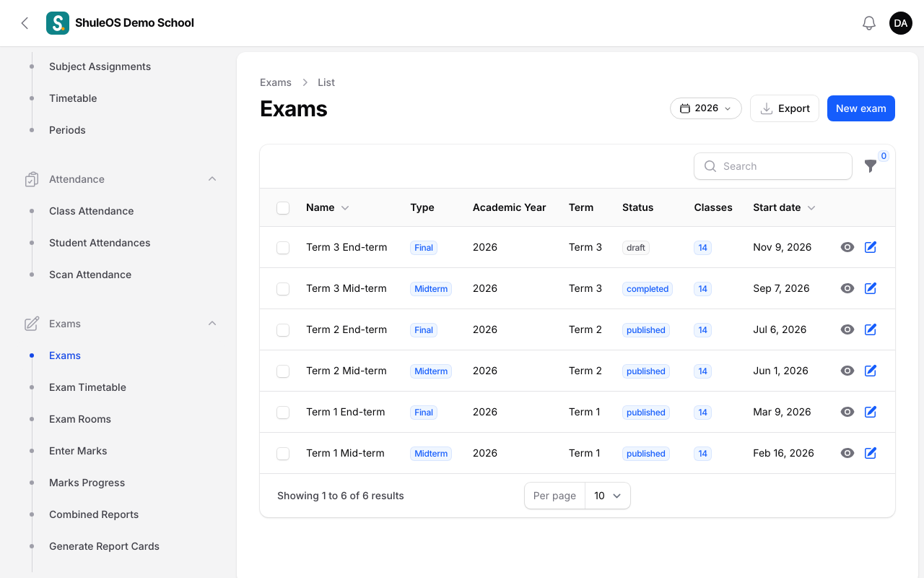Click the ShuleOS logo icon
The width and height of the screenshot is (924, 578).
pyautogui.click(x=58, y=23)
